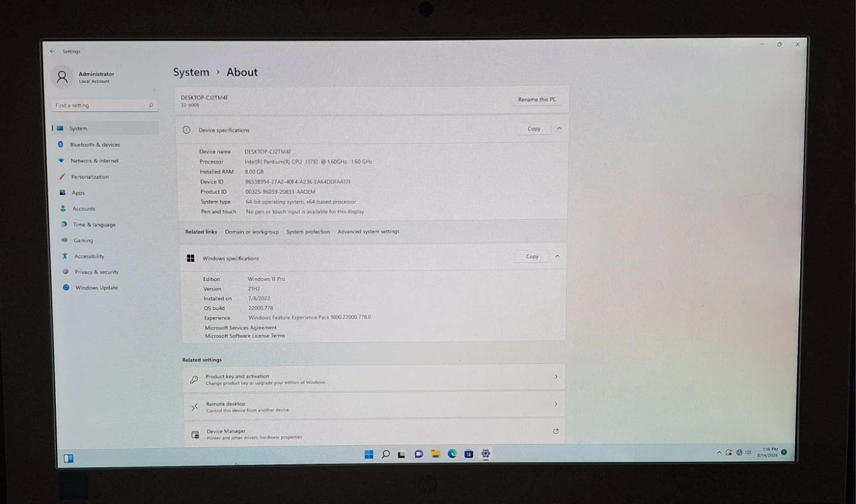Screen dimensions: 856x504
Task: Click the Product key and activation chevron
Action: point(556,377)
